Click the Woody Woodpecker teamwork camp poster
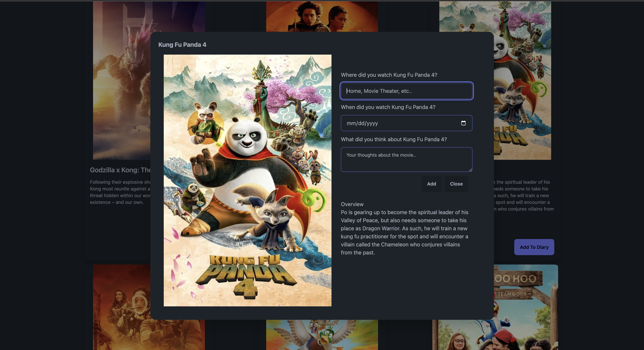 (526, 307)
